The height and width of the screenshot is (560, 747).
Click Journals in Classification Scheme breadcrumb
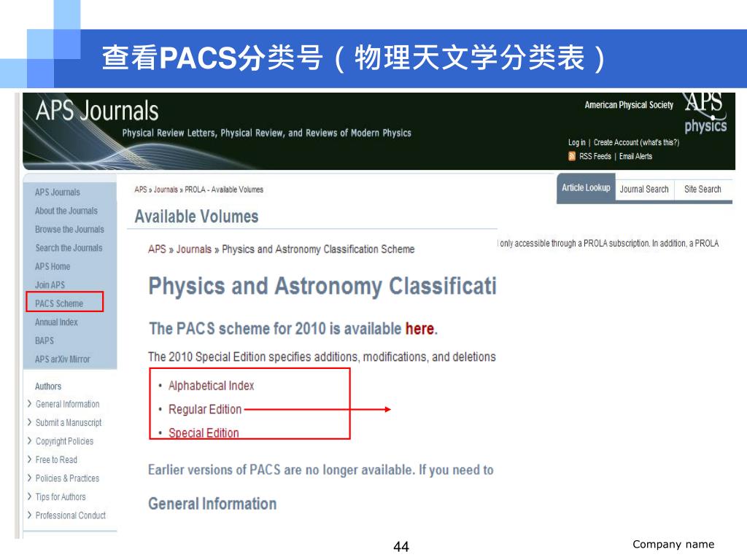(x=193, y=249)
